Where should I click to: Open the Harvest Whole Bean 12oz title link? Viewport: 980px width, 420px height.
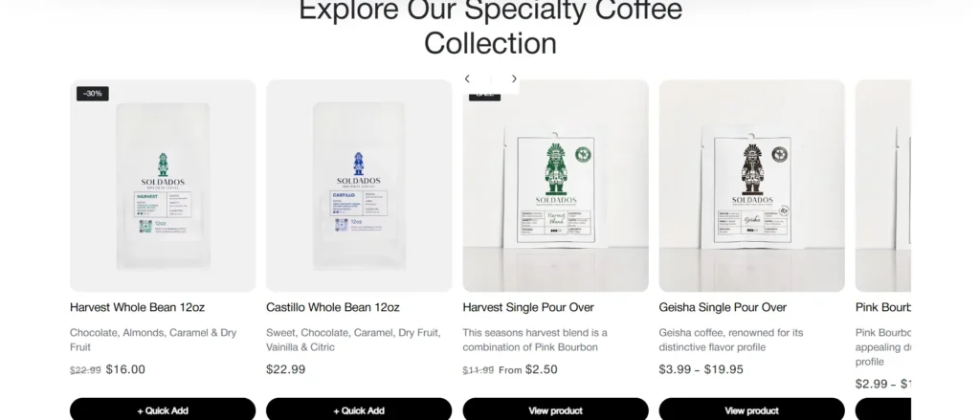pos(137,307)
